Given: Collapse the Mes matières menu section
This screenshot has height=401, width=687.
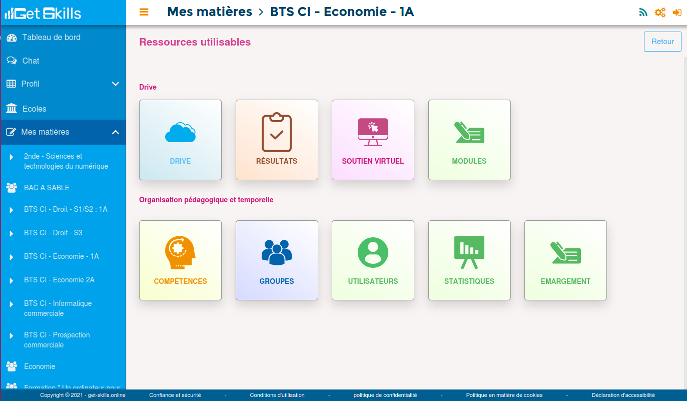Looking at the screenshot, I should [115, 132].
